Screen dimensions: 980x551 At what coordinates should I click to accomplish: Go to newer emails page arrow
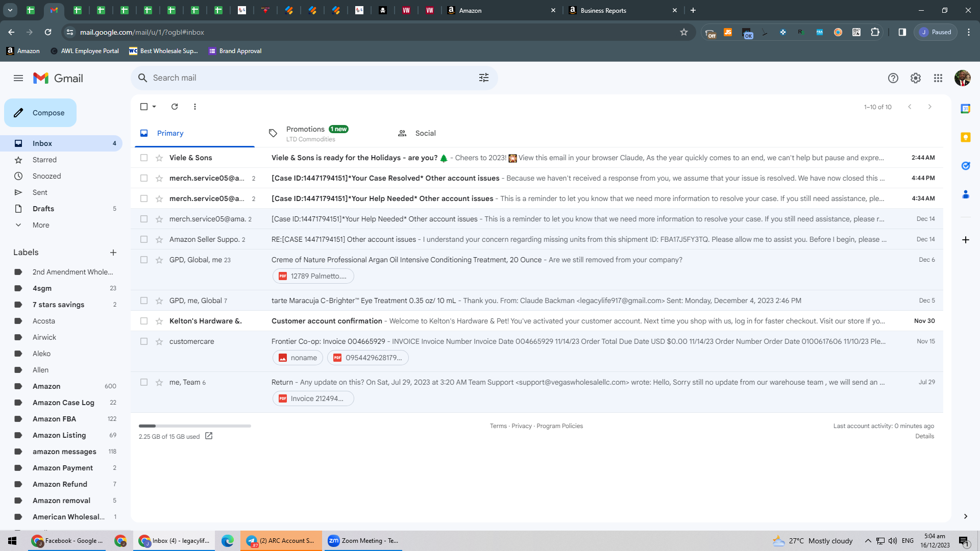coord(910,107)
